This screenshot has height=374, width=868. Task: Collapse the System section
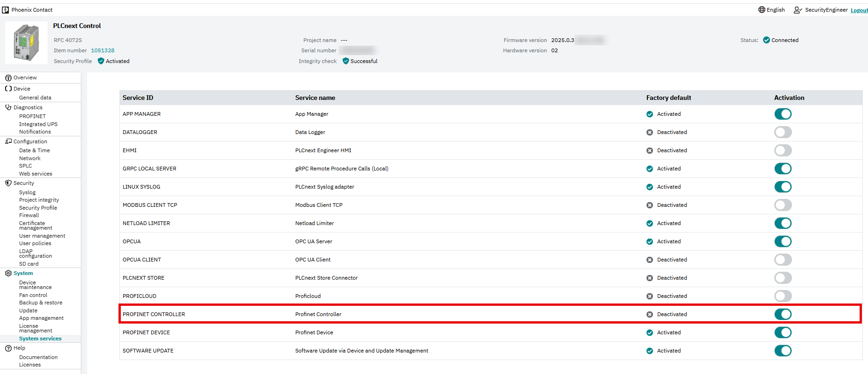(23, 273)
